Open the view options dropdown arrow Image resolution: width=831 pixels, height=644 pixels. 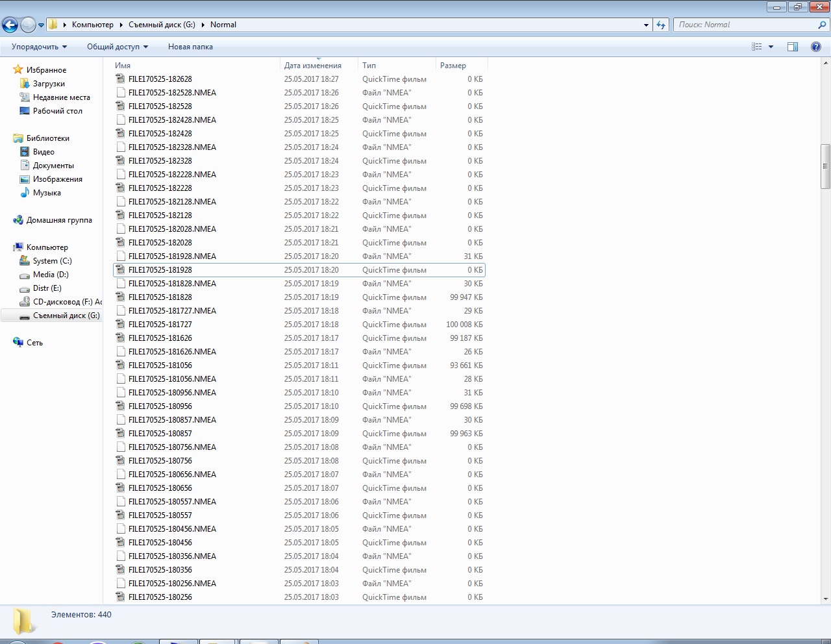pos(771,47)
